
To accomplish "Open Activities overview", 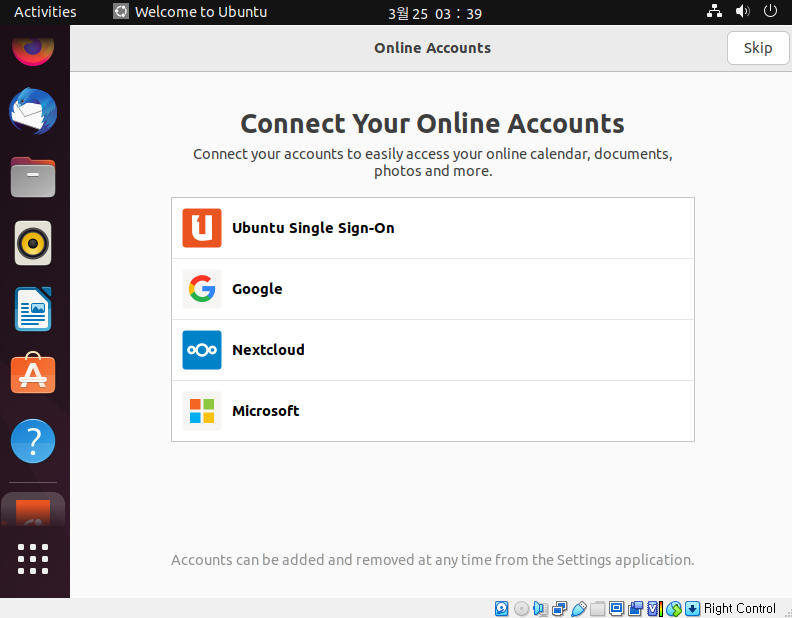I will tap(45, 12).
